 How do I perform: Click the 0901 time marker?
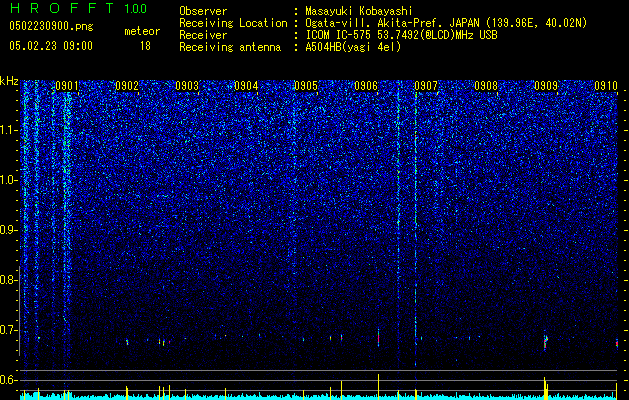pyautogui.click(x=67, y=85)
